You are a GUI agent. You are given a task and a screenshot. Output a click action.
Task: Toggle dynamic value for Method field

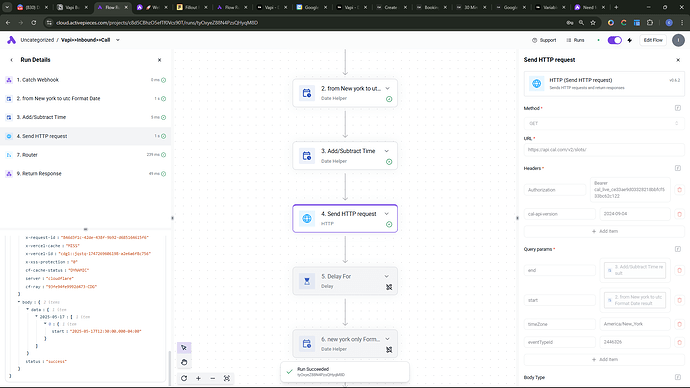pos(678,108)
